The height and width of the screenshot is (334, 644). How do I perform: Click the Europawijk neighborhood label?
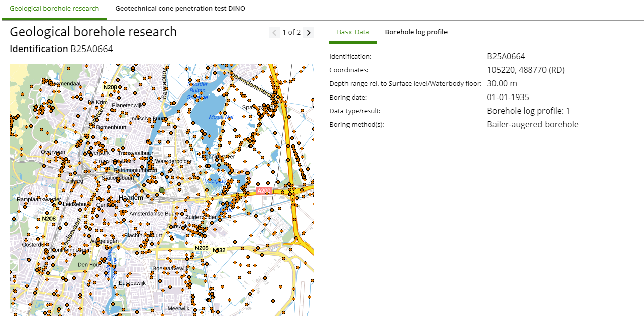pos(132,283)
